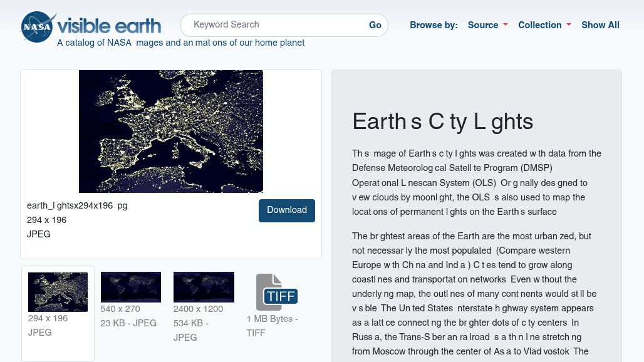Viewport: 644px width, 362px height.
Task: Open the 23 KB JPEG download link
Action: [x=128, y=324]
